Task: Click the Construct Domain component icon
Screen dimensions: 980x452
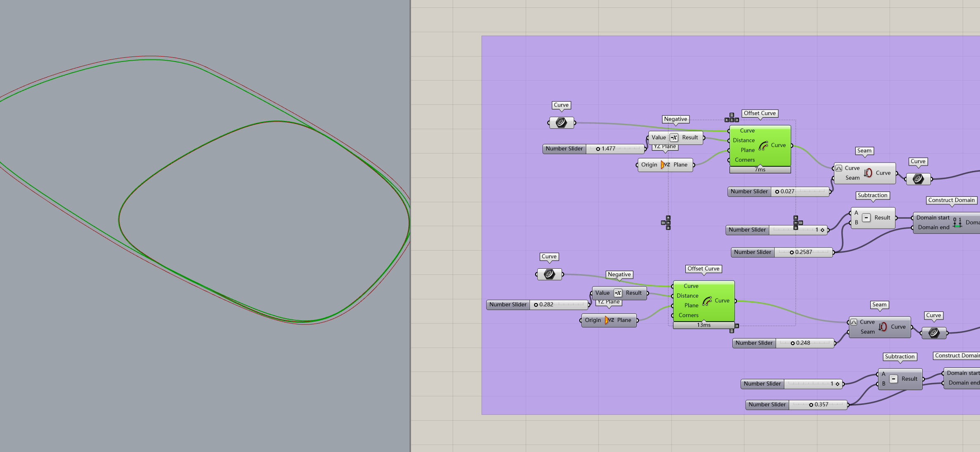Action: [957, 223]
